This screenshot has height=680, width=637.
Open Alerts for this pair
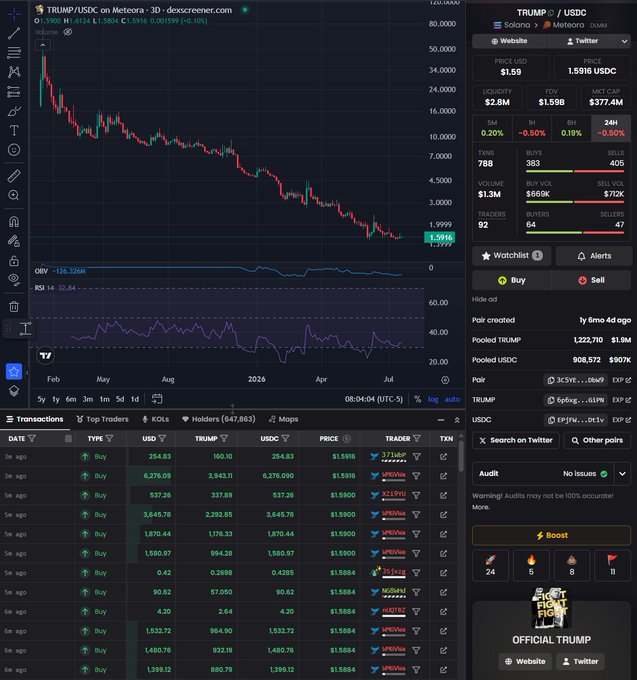[x=594, y=256]
